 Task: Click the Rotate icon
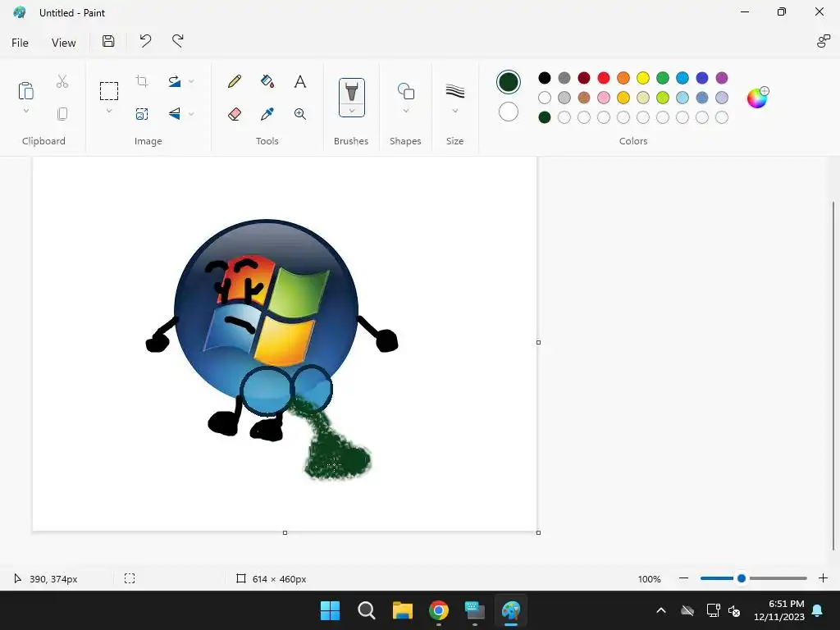(175, 81)
